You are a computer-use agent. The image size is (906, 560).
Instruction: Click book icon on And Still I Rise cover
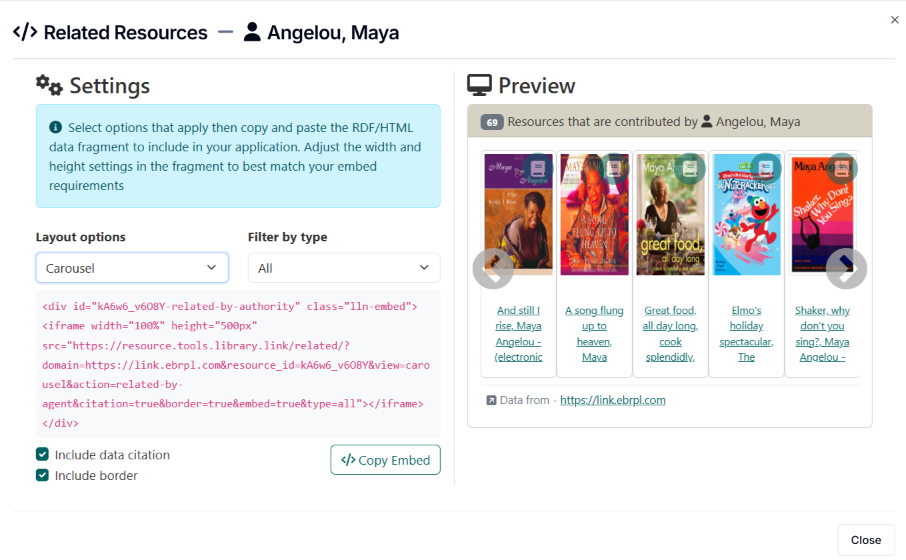coord(539,168)
